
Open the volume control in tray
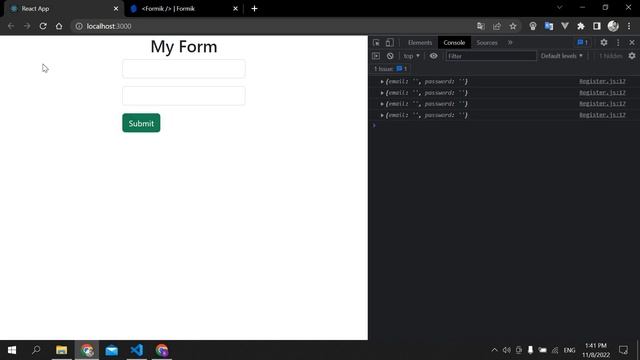coord(507,350)
